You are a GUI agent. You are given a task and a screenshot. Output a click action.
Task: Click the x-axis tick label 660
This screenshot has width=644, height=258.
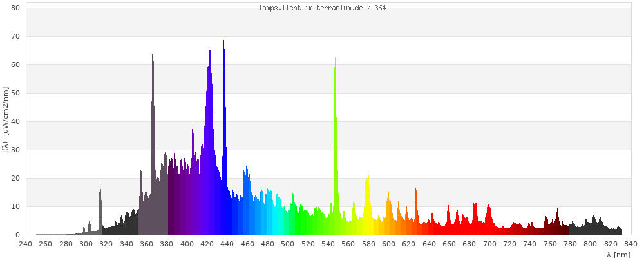click(450, 244)
